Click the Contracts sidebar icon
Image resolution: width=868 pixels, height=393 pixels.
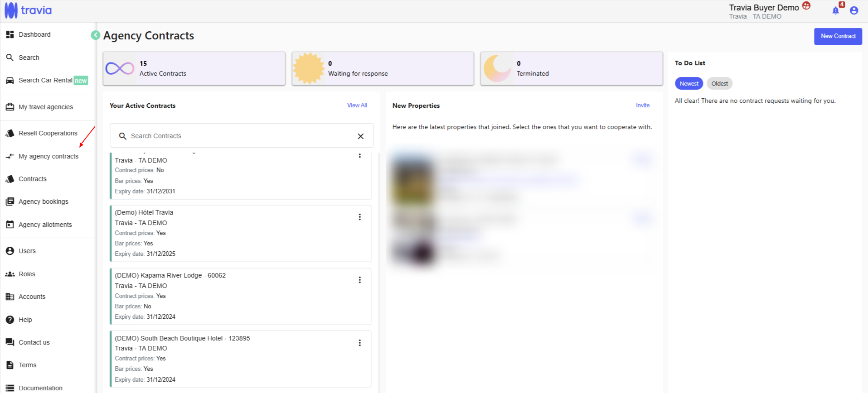tap(10, 179)
